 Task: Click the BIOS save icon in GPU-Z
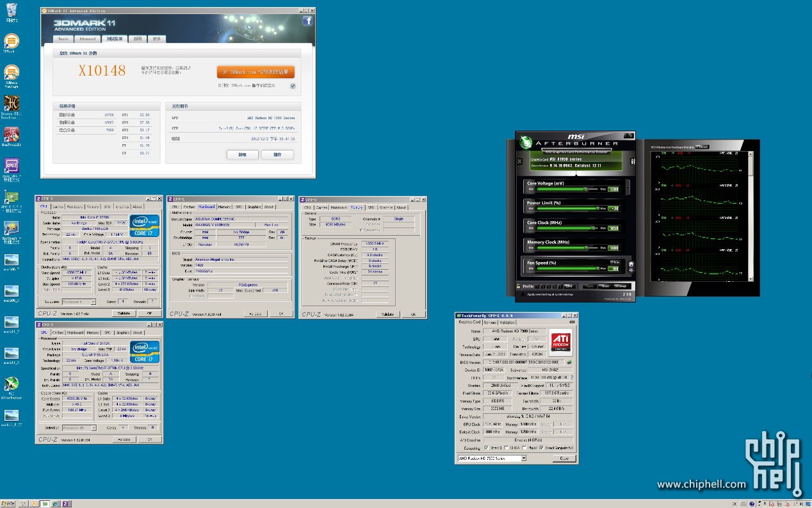[569, 362]
